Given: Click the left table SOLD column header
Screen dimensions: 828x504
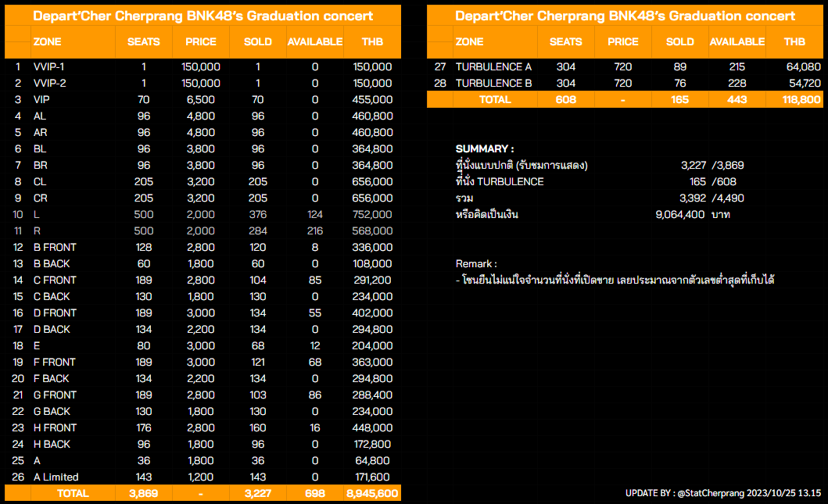Looking at the screenshot, I should pyautogui.click(x=258, y=41).
